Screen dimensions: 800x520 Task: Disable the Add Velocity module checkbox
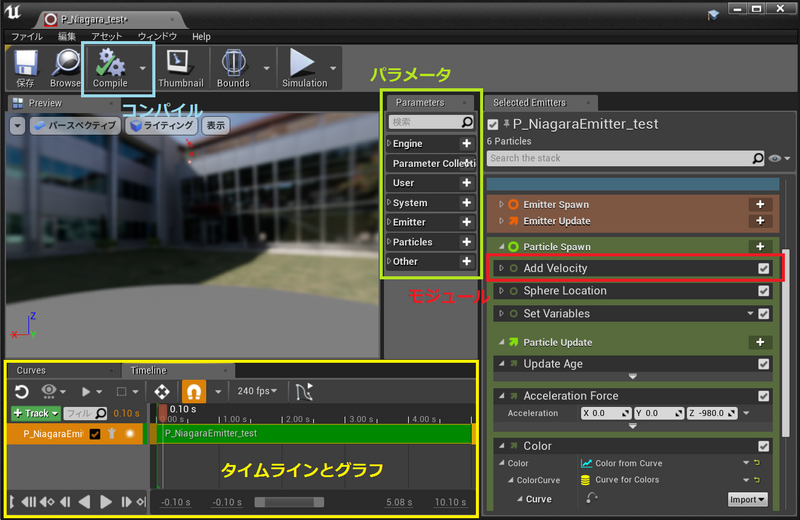click(x=764, y=268)
